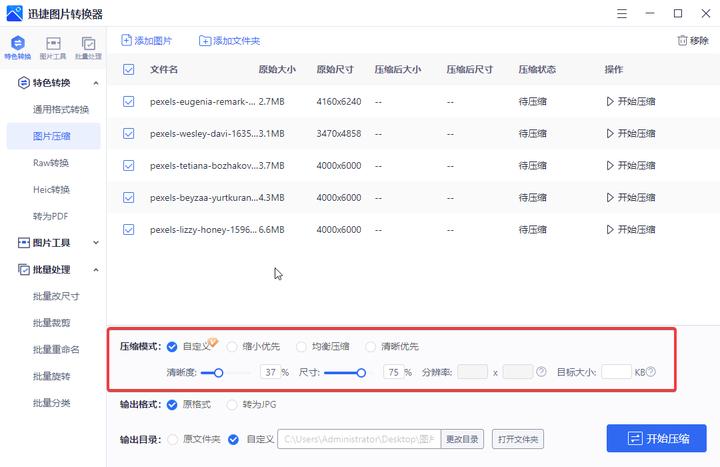Screen dimensions: 720x467
Task: Open the 图片工具 top icon tab
Action: pos(53,48)
